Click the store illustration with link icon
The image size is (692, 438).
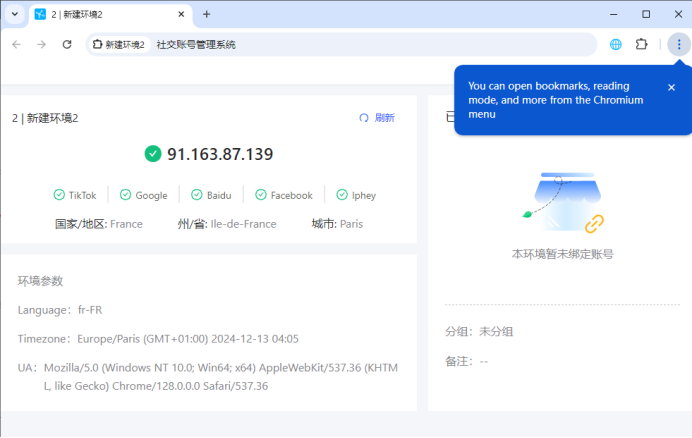[x=564, y=202]
